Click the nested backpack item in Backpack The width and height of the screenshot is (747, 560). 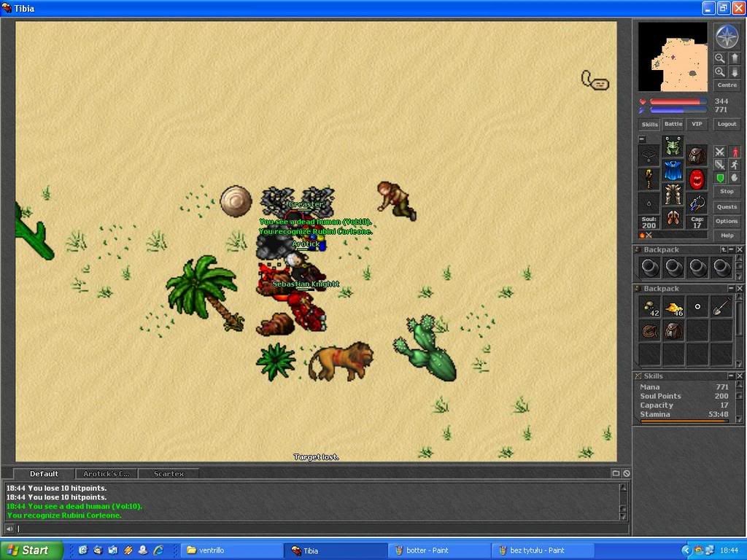coord(673,330)
